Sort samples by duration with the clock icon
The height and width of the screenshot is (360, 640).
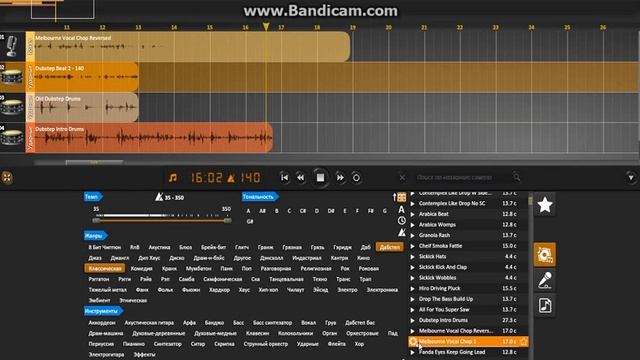(x=402, y=221)
